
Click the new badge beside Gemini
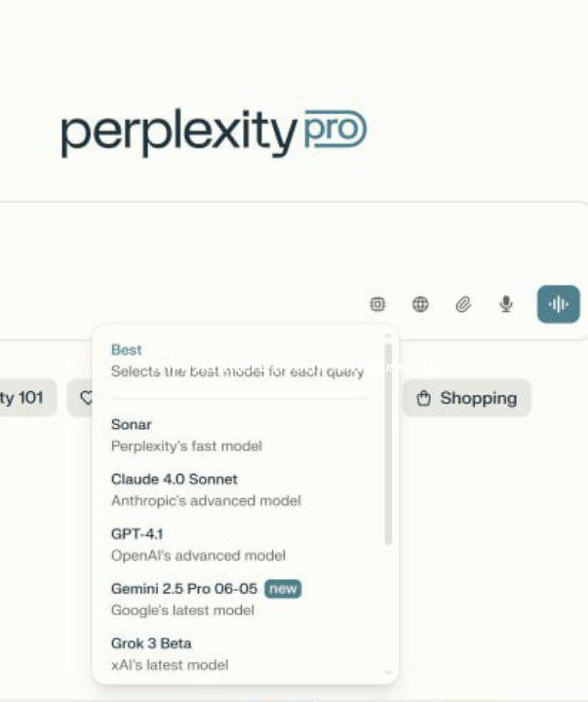tap(283, 589)
